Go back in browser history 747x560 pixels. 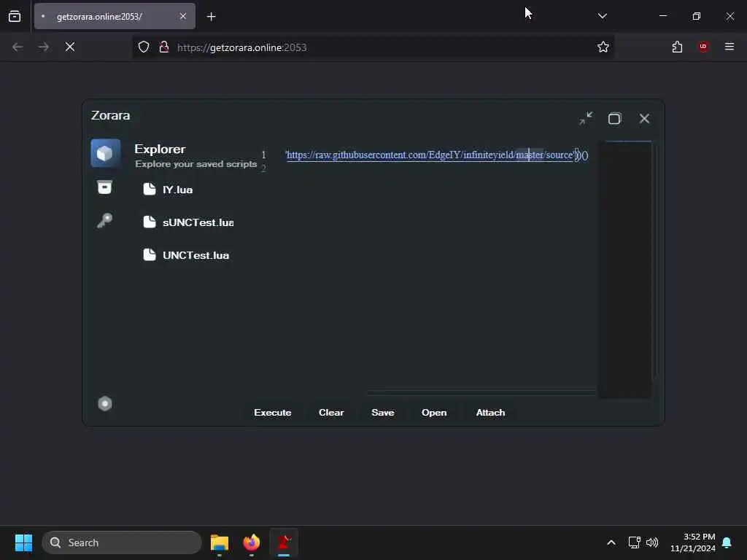[18, 47]
